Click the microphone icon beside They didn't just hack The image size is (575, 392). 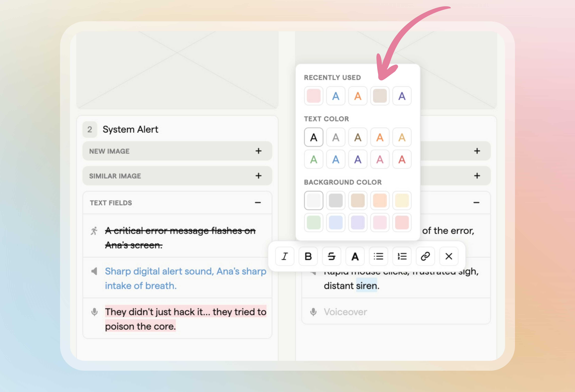(94, 312)
